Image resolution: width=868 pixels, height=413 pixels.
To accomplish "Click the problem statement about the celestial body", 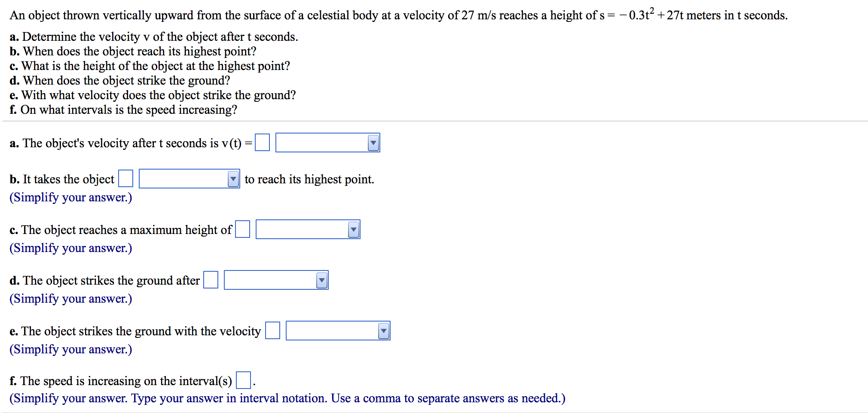I will coord(398,15).
